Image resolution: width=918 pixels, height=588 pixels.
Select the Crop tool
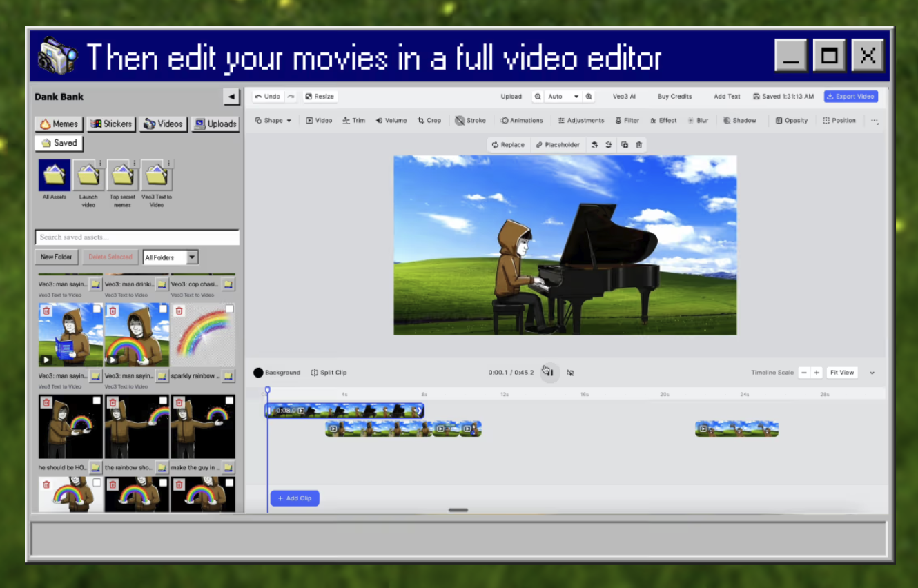[429, 120]
